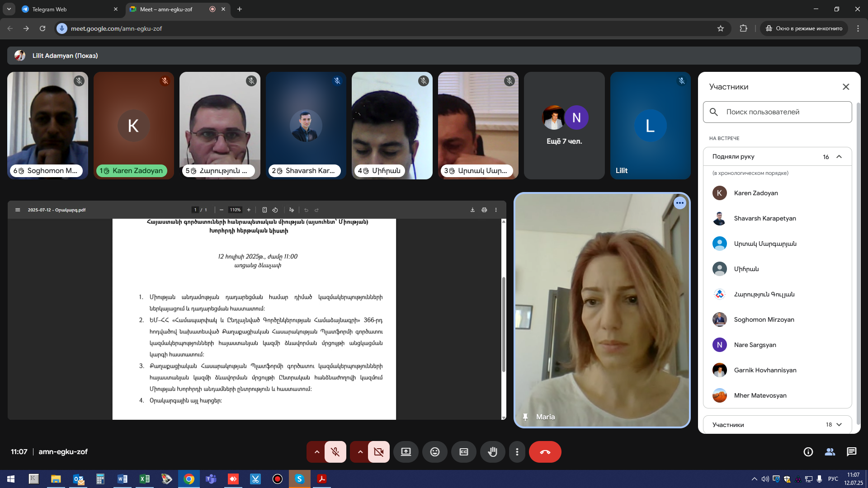
Task: Click the PDF page number field
Action: coord(195,210)
